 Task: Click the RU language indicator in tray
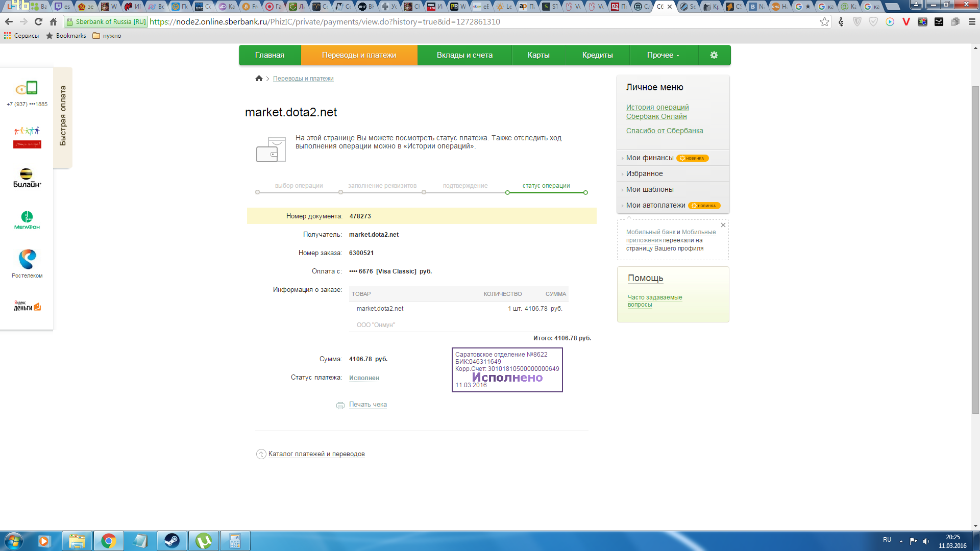(x=887, y=540)
